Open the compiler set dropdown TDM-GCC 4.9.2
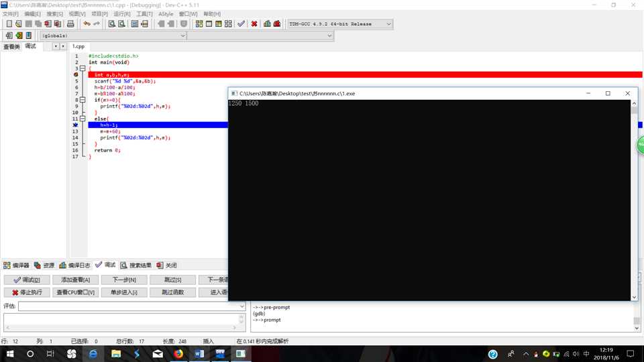Screen dimensions: 644x362 pyautogui.click(x=339, y=24)
